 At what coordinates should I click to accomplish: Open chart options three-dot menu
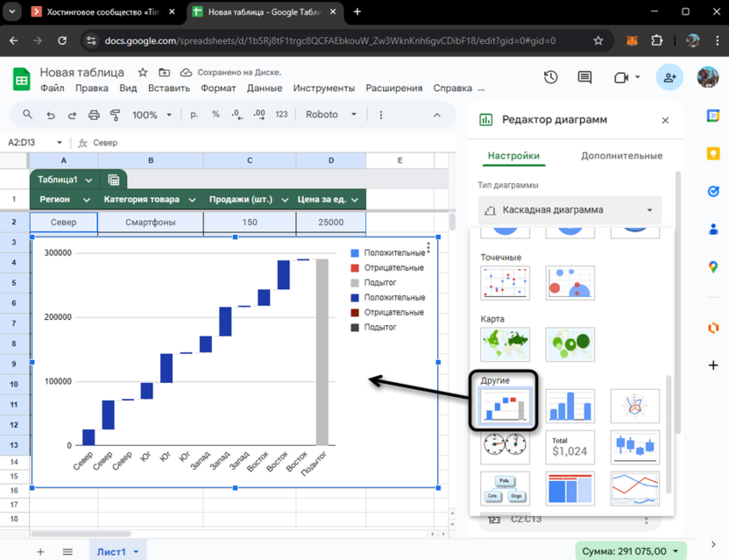click(428, 247)
